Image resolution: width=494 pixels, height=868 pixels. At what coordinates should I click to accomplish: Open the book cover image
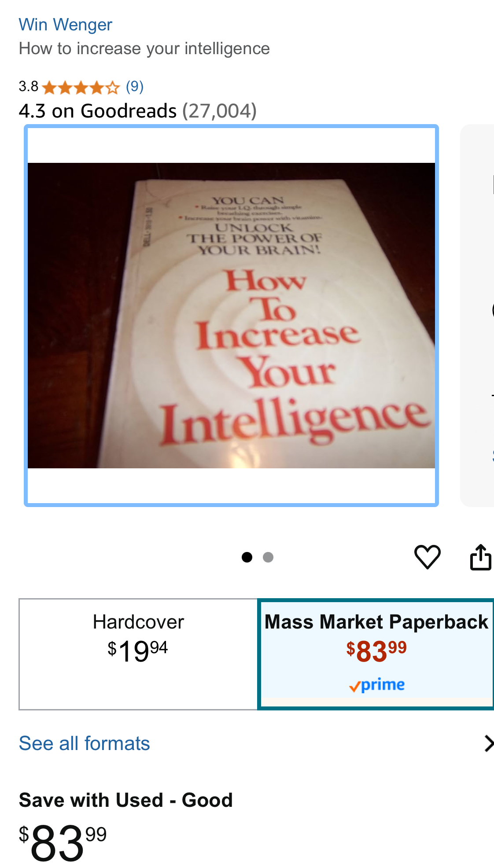click(x=231, y=316)
